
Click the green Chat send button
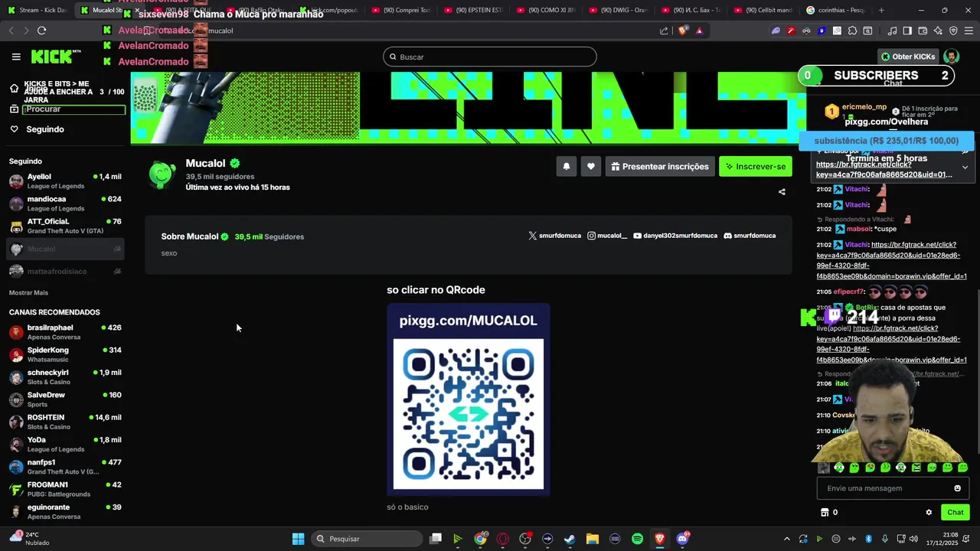pos(955,513)
